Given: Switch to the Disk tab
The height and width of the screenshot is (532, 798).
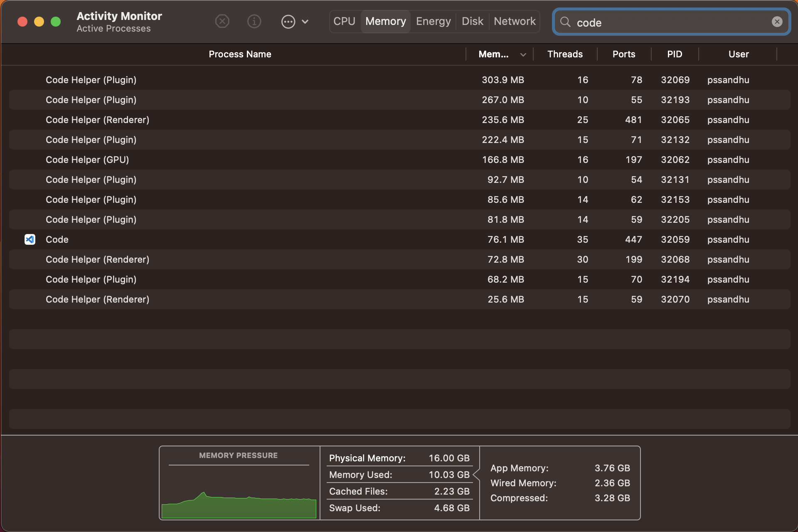Looking at the screenshot, I should (473, 21).
